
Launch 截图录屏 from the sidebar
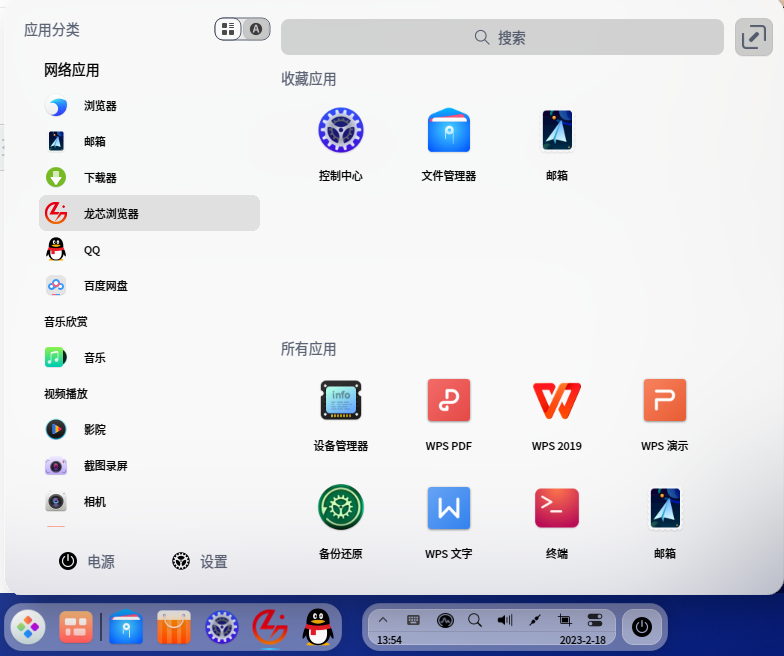click(x=149, y=466)
